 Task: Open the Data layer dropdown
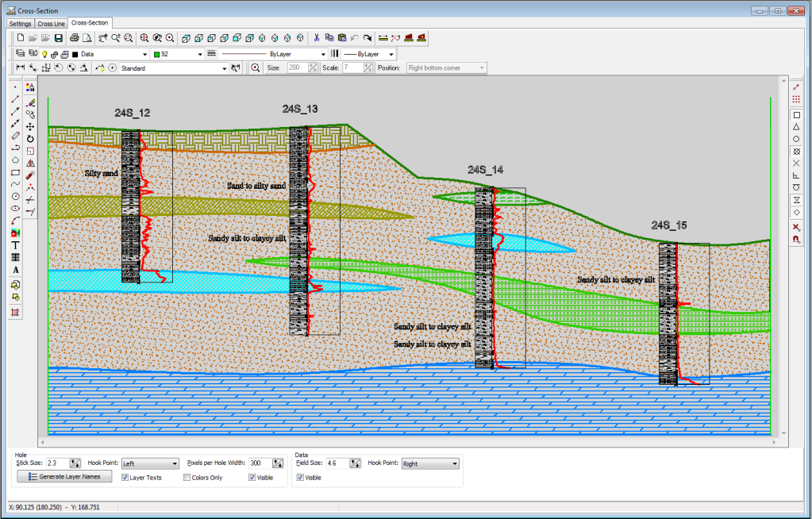click(145, 55)
